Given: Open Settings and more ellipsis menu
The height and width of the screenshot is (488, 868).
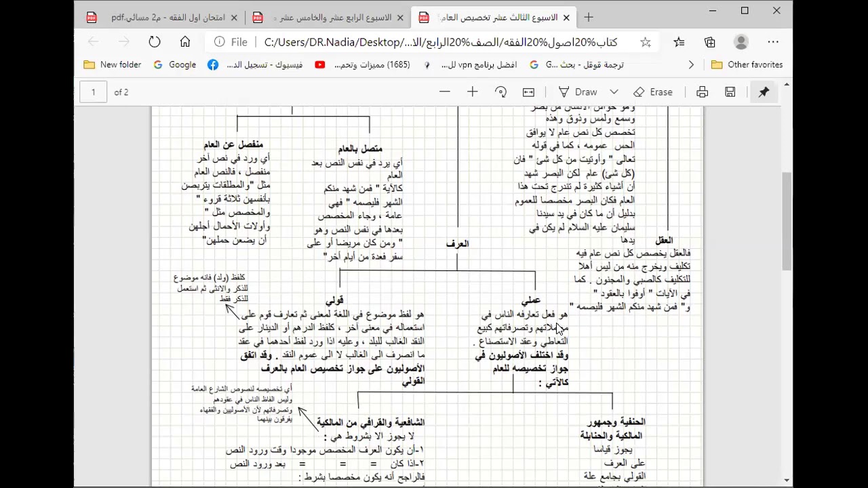Looking at the screenshot, I should coord(773,42).
